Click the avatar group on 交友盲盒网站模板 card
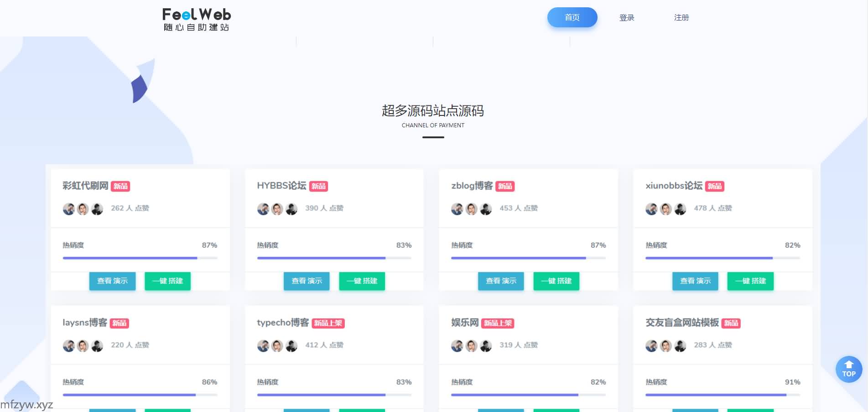 pos(666,346)
